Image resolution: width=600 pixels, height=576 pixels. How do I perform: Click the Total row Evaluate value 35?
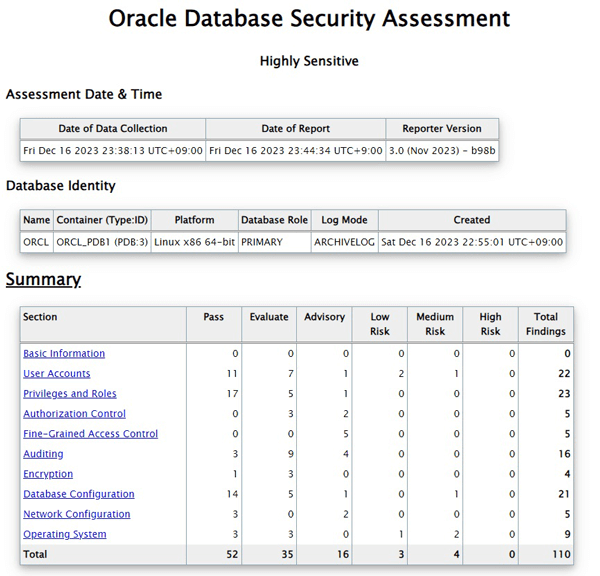coord(287,554)
